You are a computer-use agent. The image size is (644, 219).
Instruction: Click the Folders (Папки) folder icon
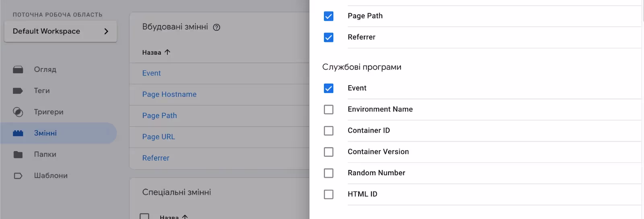[x=18, y=155]
